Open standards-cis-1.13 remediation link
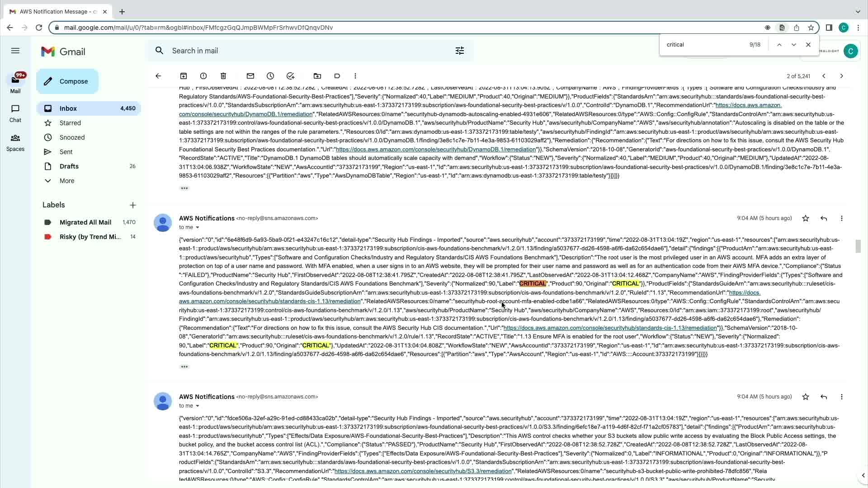868x488 pixels. 610,328
